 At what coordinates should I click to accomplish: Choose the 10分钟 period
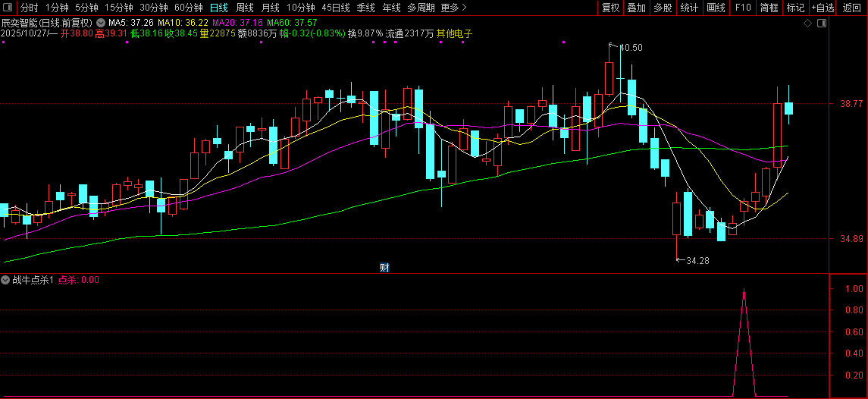[301, 8]
